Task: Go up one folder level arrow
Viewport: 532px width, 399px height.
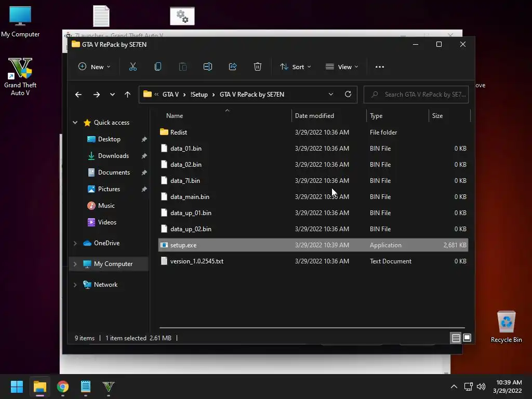Action: coord(128,95)
